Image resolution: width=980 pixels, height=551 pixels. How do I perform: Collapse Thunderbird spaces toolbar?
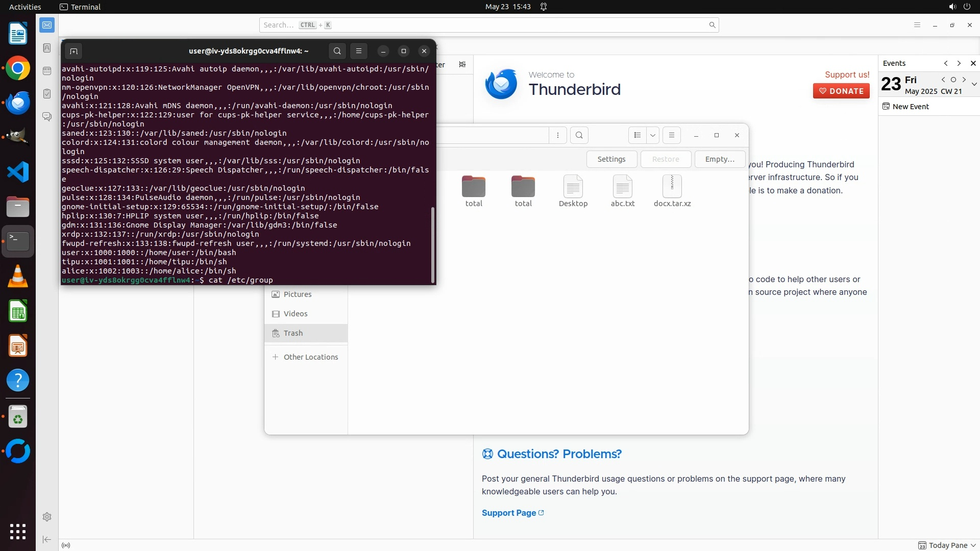47,539
